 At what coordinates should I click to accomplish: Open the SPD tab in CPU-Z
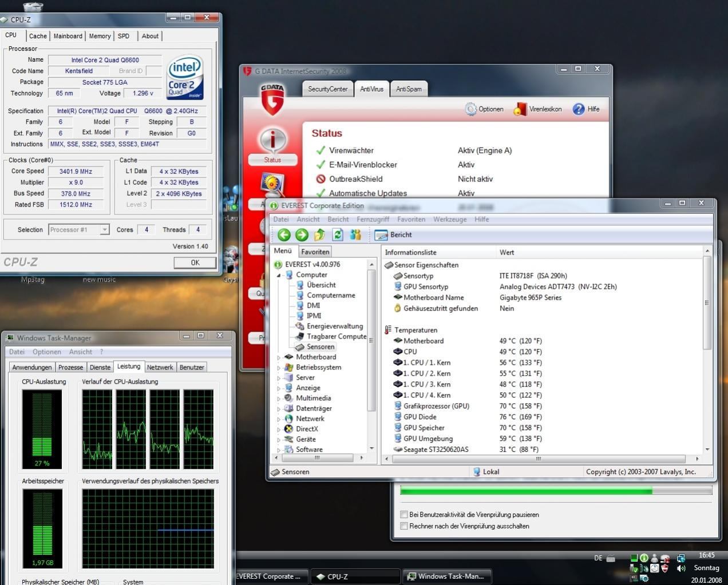124,36
